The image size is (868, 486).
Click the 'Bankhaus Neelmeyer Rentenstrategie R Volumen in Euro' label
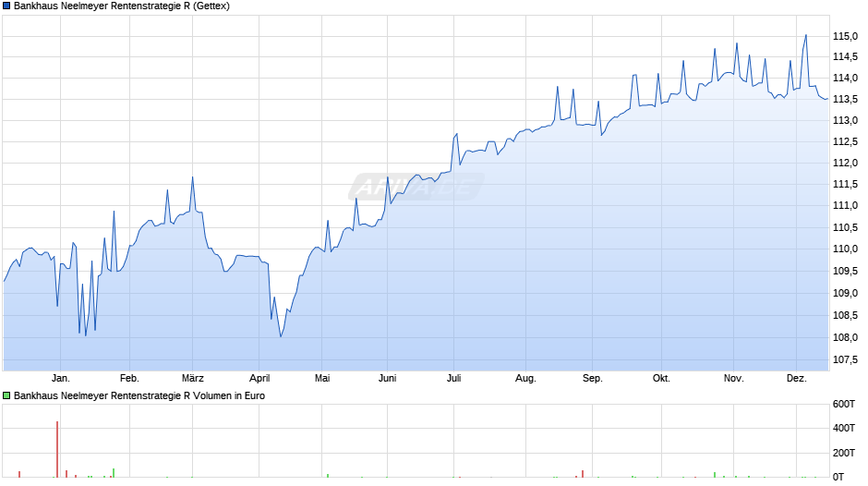point(139,395)
